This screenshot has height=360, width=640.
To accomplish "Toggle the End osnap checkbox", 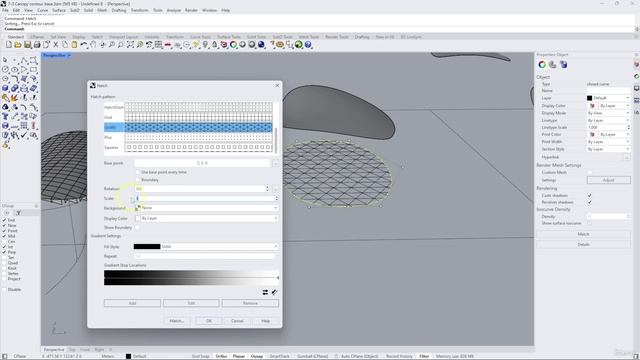I will (4, 220).
